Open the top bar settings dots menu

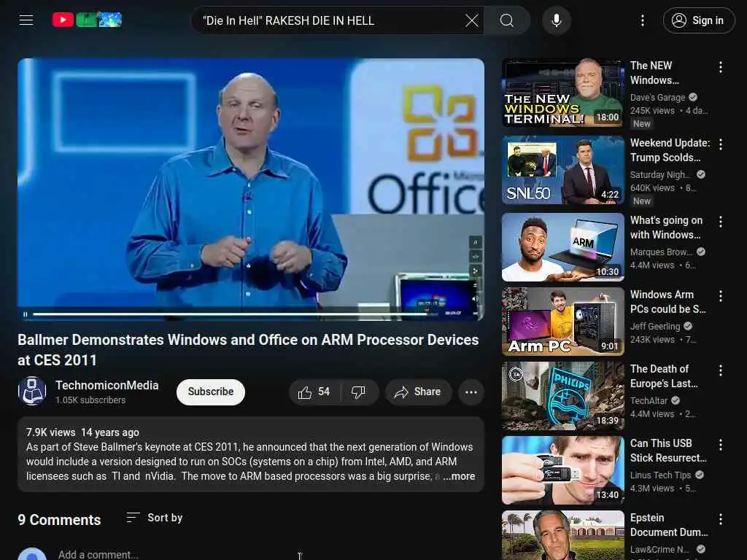point(643,20)
